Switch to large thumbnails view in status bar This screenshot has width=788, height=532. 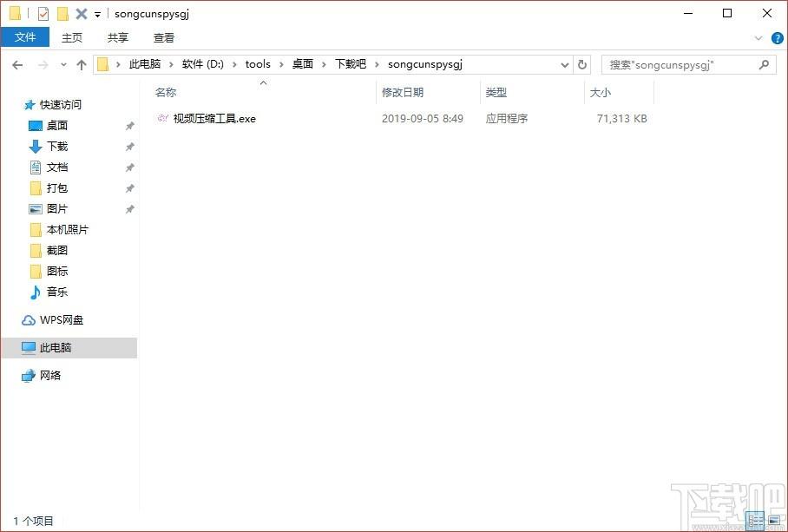point(773,522)
